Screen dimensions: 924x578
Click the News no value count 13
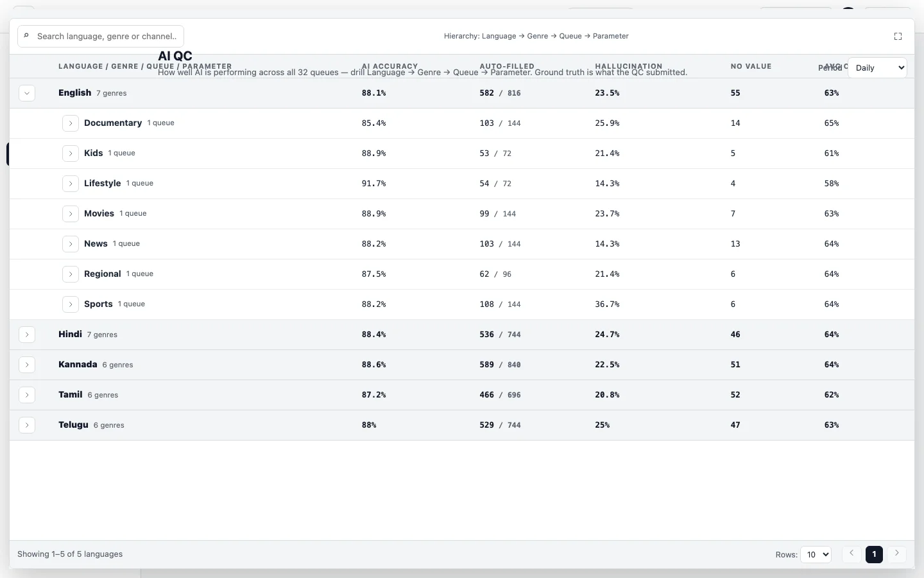click(735, 244)
